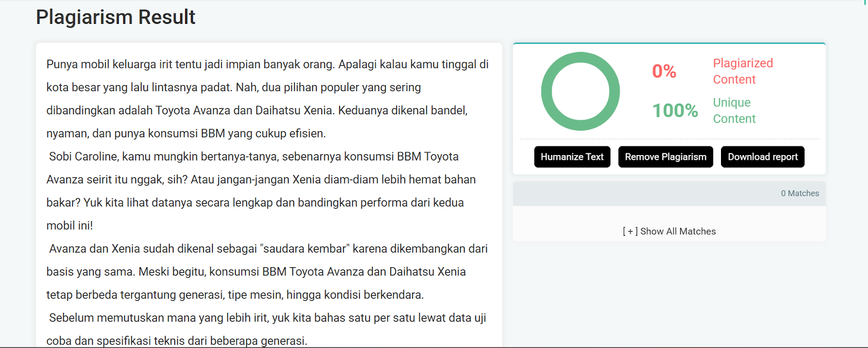868x348 pixels.
Task: Download the plagiarism report
Action: coord(763,157)
